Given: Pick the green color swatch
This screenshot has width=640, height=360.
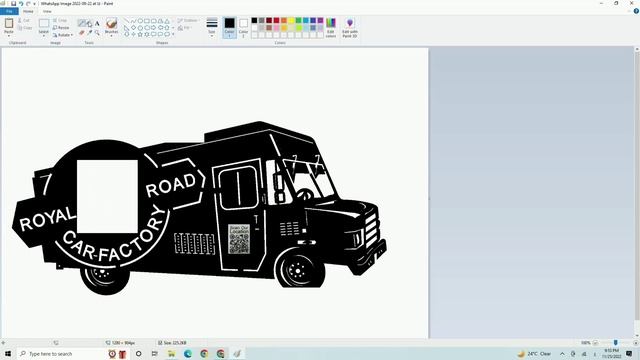Looking at the screenshot, I should [x=298, y=20].
